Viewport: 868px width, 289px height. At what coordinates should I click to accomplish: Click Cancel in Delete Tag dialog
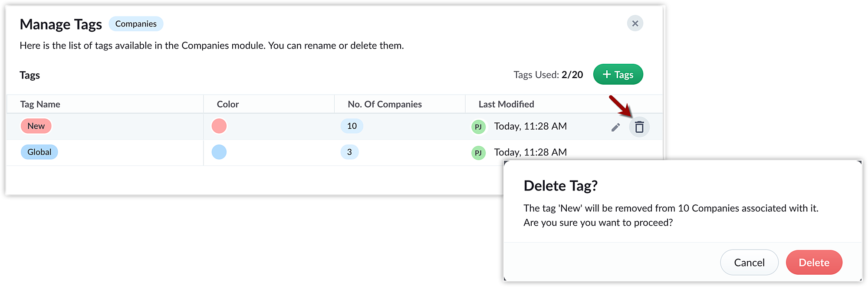749,263
